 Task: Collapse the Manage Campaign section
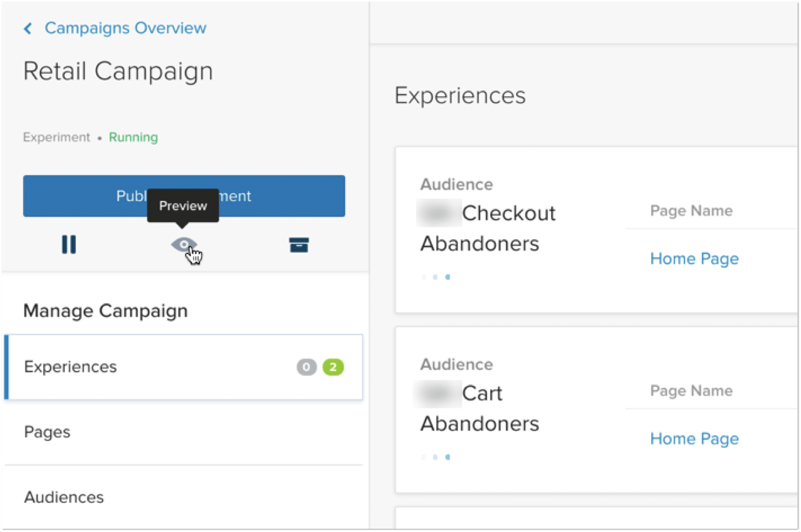105,311
